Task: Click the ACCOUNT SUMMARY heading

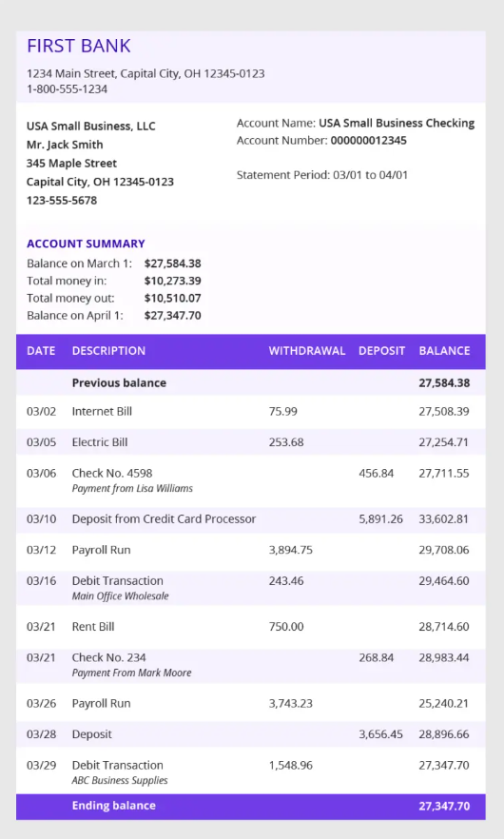Action: click(86, 244)
